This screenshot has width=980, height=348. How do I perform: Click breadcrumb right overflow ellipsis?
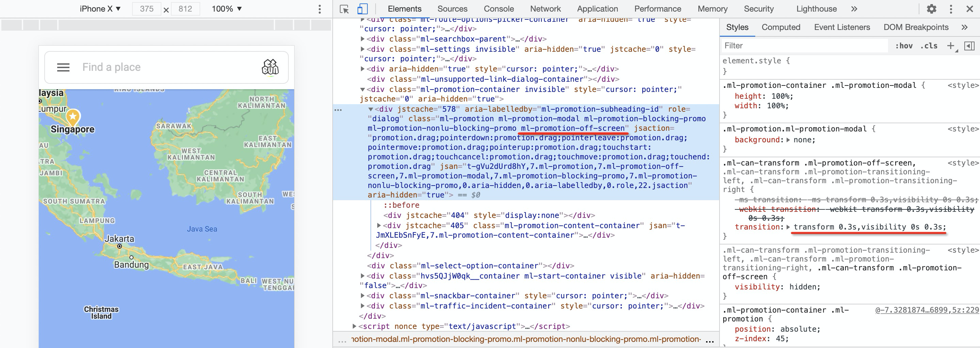pos(710,341)
